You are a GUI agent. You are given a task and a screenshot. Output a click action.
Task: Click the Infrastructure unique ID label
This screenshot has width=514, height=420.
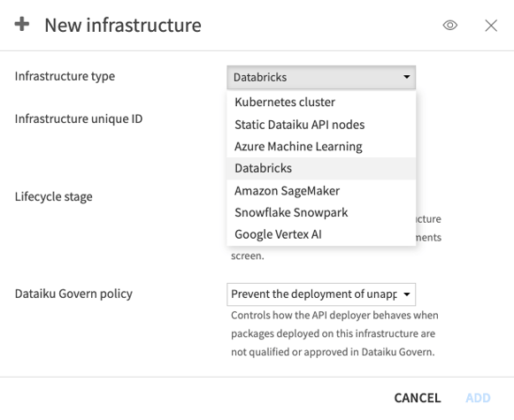79,118
